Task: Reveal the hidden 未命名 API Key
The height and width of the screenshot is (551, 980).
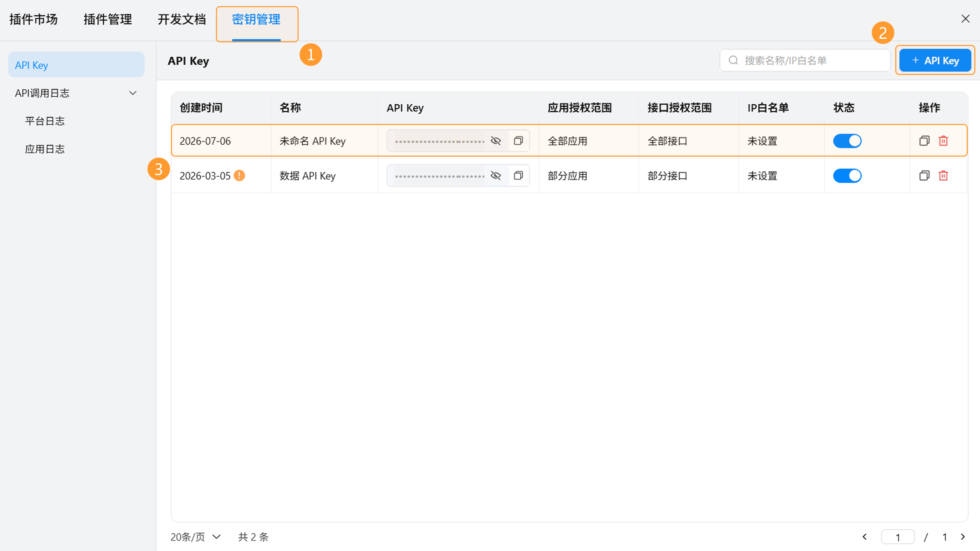Action: point(495,141)
